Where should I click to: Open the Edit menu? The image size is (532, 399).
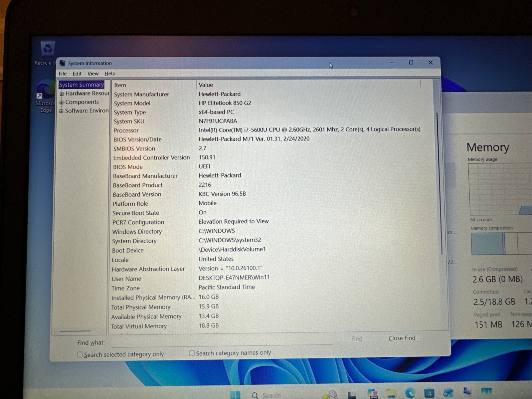click(x=77, y=74)
